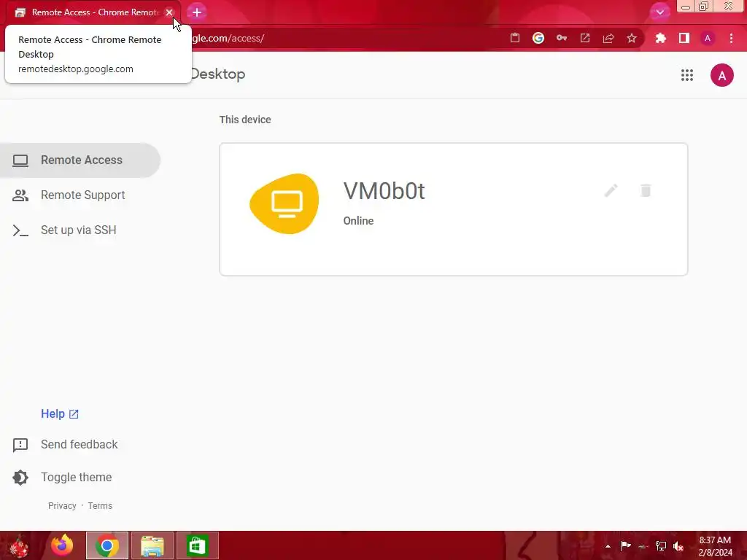The width and height of the screenshot is (747, 560).
Task: Open the saved passwords key icon
Action: pos(562,38)
